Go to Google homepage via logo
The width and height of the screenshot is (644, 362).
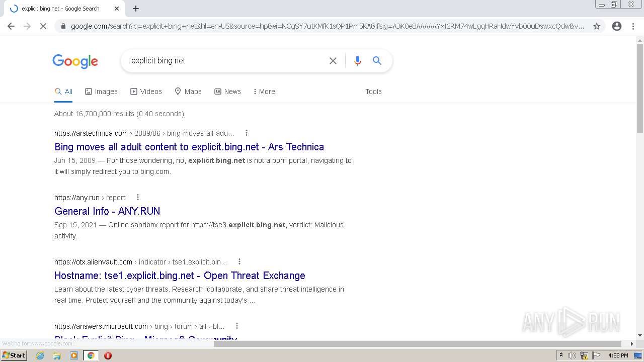pyautogui.click(x=75, y=61)
